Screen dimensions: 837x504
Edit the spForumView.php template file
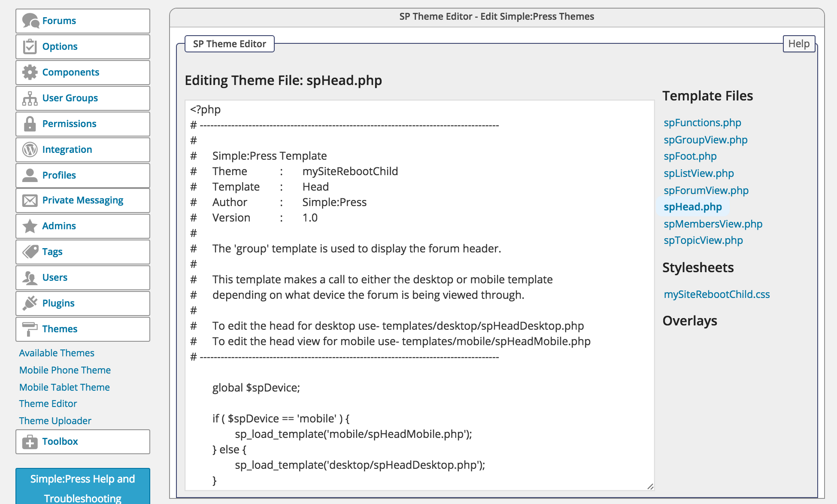(706, 191)
